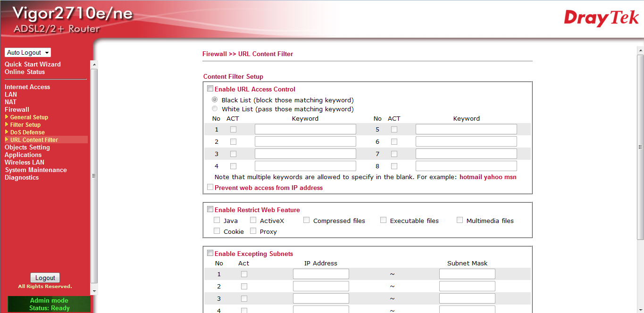Click the DoS Defense arrow icon
644x313 pixels.
(x=7, y=132)
